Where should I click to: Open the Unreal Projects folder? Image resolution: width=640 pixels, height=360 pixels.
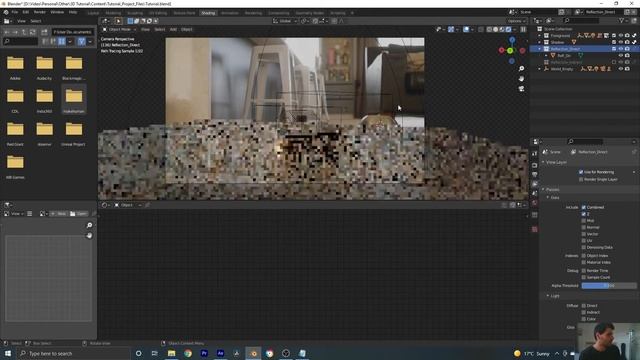[x=74, y=134]
